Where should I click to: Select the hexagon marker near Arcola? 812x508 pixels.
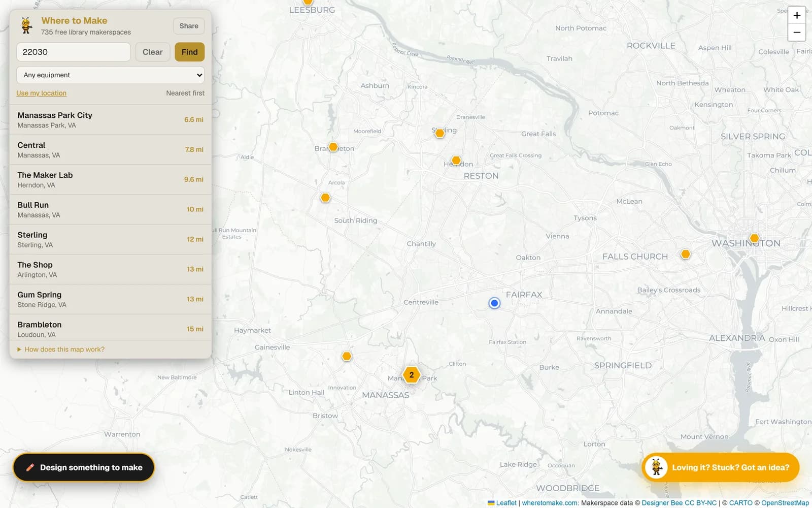(325, 198)
